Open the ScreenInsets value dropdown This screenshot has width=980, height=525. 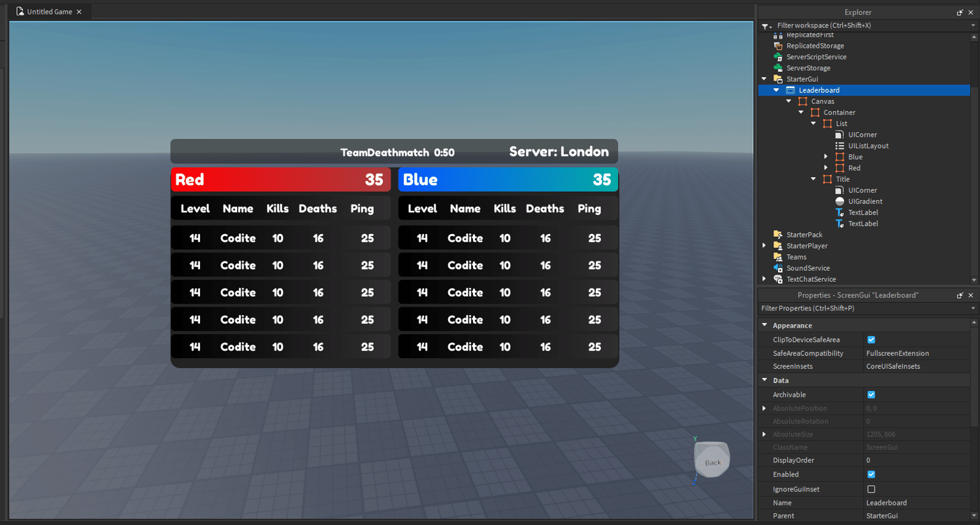(x=917, y=366)
